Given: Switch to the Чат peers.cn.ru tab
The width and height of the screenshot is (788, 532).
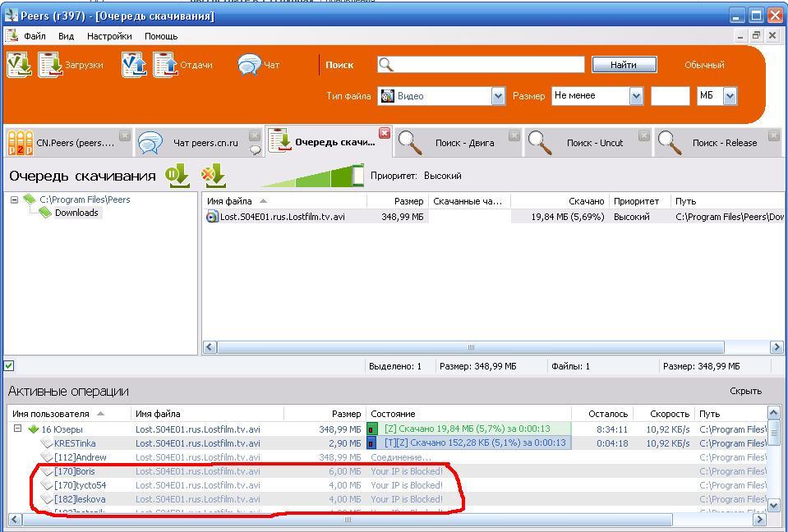Looking at the screenshot, I should (x=199, y=143).
